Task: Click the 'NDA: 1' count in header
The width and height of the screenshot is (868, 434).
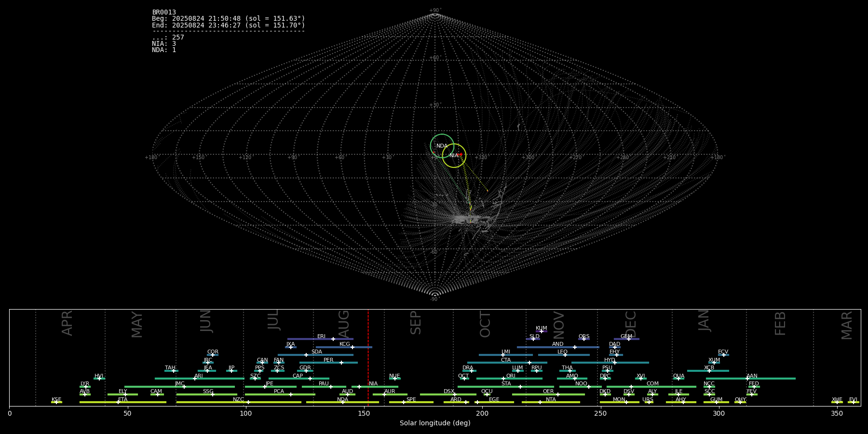Action: 164,50
